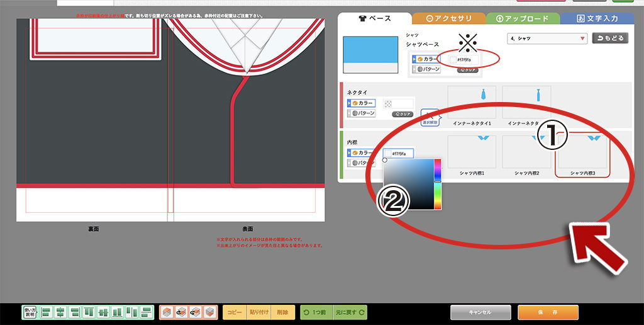The image size is (644, 325).
Task: Click クリア in the ネクタイ section
Action: click(402, 114)
